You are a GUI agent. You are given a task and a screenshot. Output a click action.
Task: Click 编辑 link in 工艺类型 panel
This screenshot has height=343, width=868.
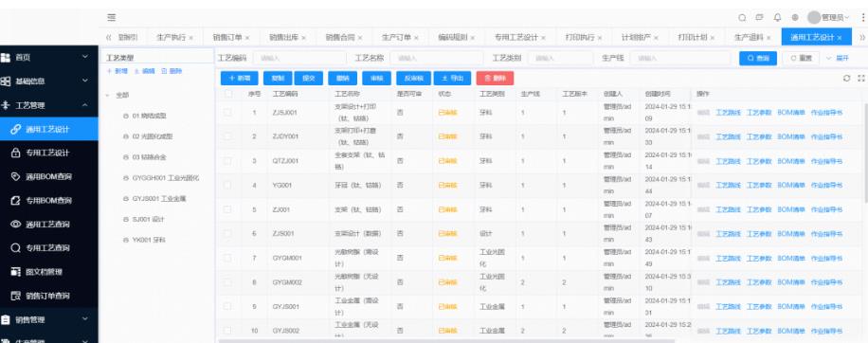click(144, 71)
